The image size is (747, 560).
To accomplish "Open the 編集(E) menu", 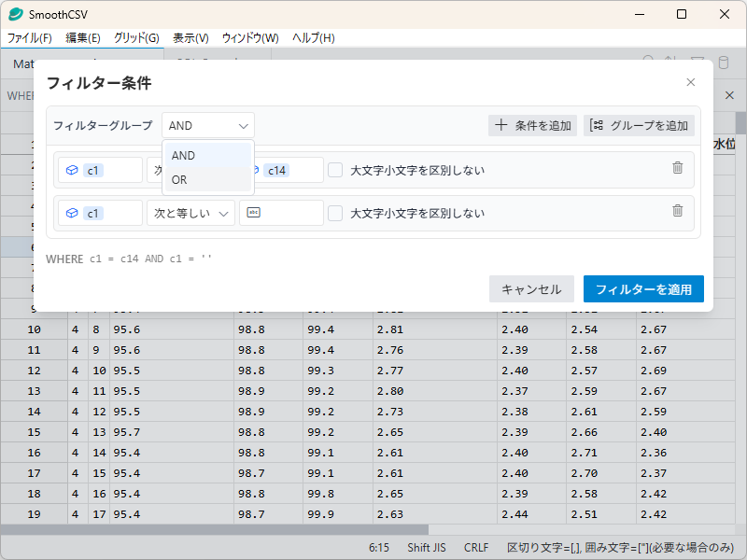I will (83, 38).
